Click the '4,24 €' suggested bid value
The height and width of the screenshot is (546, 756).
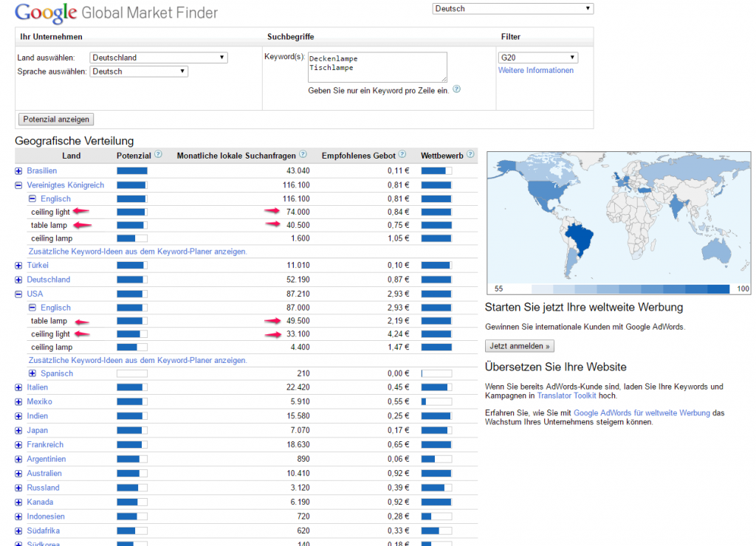tap(398, 334)
